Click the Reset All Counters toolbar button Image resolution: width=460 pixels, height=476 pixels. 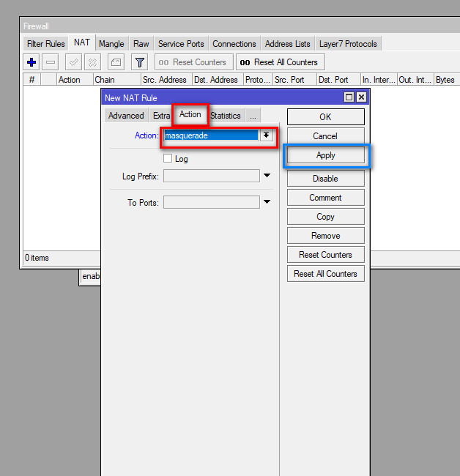tap(279, 62)
